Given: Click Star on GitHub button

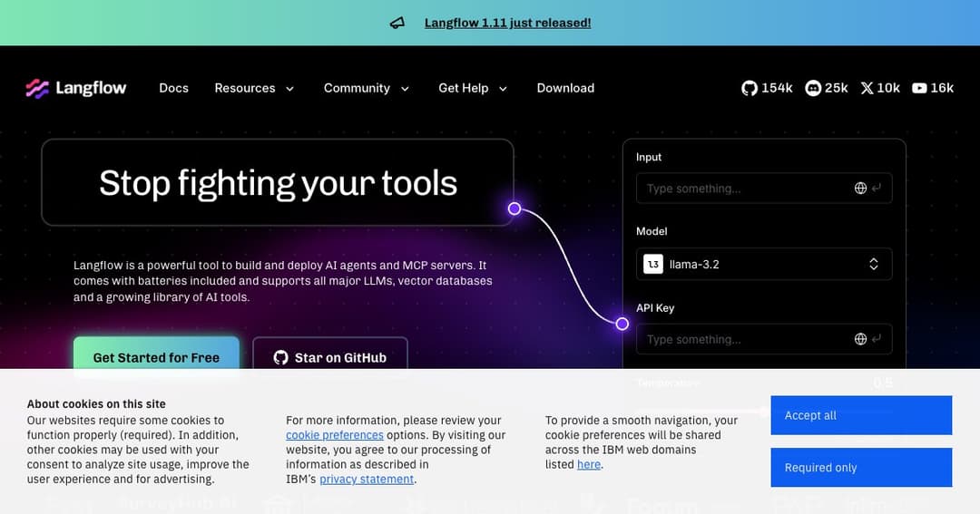Looking at the screenshot, I should (330, 357).
